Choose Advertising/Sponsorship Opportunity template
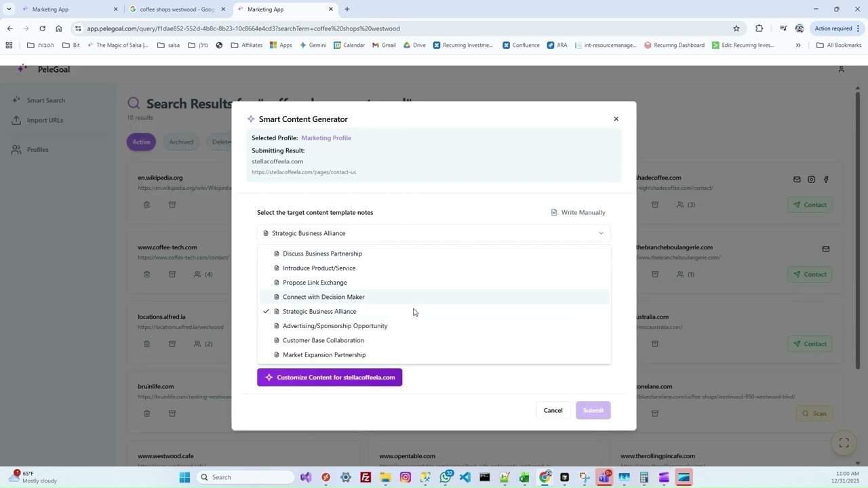This screenshot has height=488, width=868. [435, 326]
